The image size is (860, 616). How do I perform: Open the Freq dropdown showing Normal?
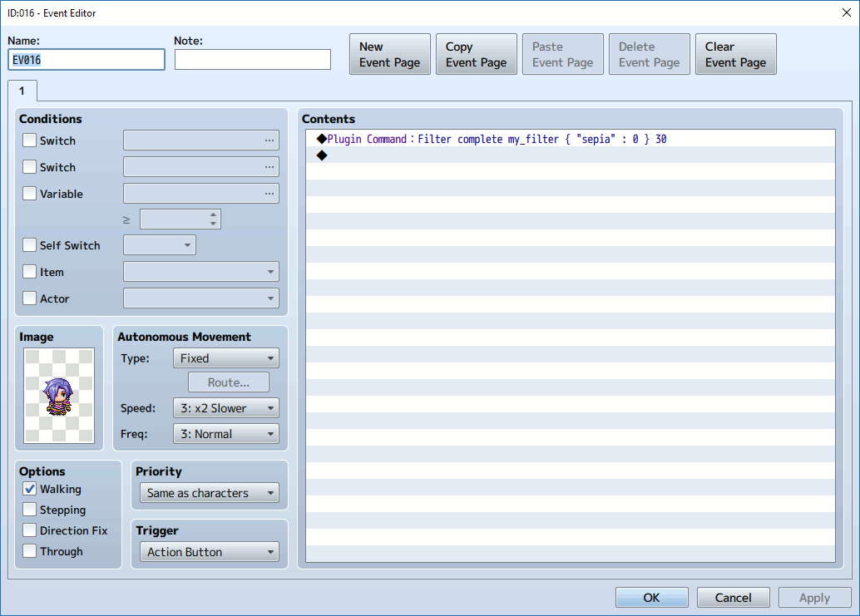[x=226, y=434]
